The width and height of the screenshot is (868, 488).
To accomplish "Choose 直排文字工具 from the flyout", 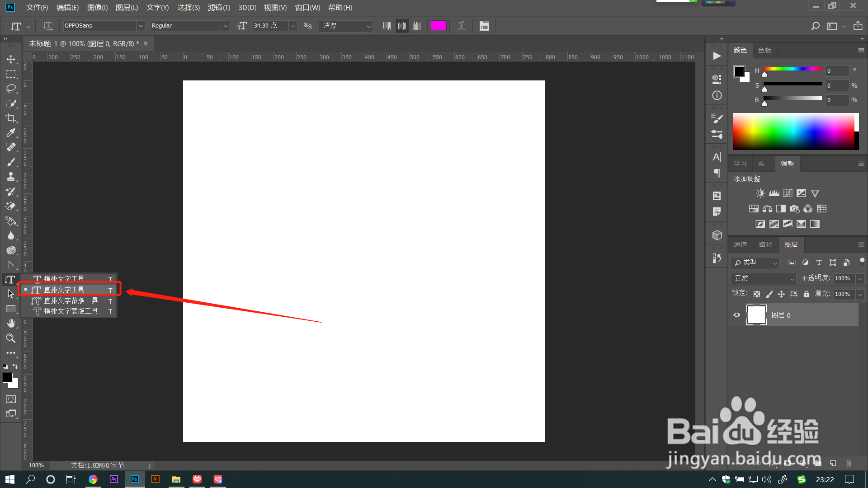I will click(x=64, y=290).
